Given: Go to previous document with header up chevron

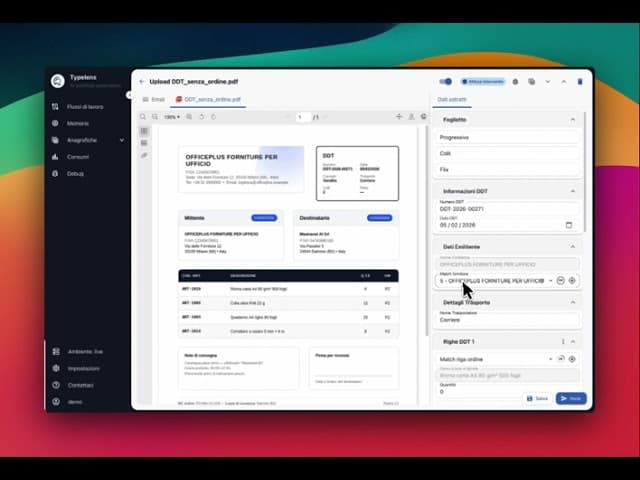Looking at the screenshot, I should pos(564,82).
